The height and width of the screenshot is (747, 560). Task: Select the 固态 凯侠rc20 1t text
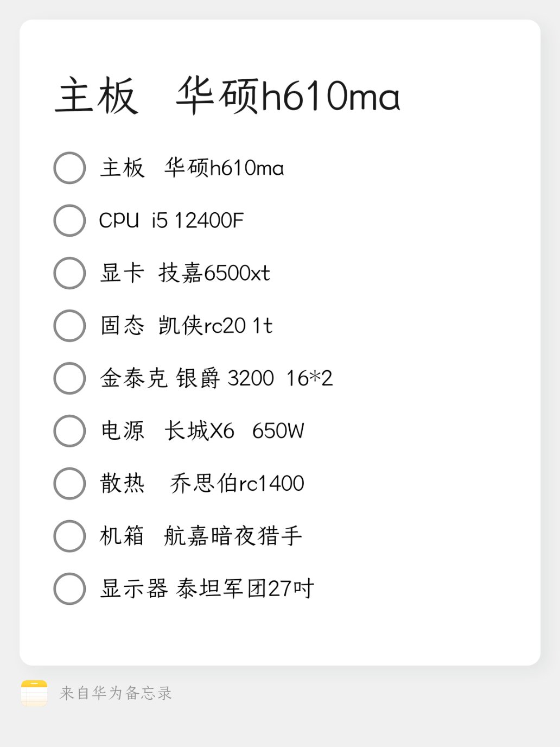(186, 326)
